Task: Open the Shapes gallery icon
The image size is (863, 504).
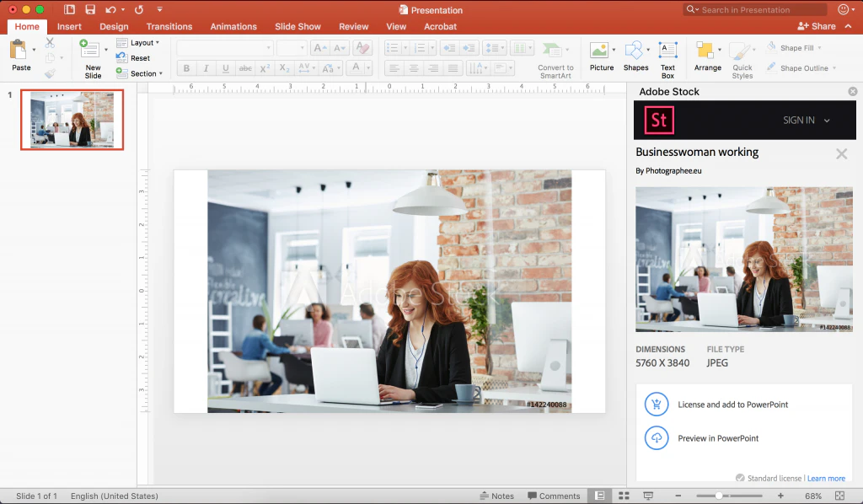Action: coord(634,51)
